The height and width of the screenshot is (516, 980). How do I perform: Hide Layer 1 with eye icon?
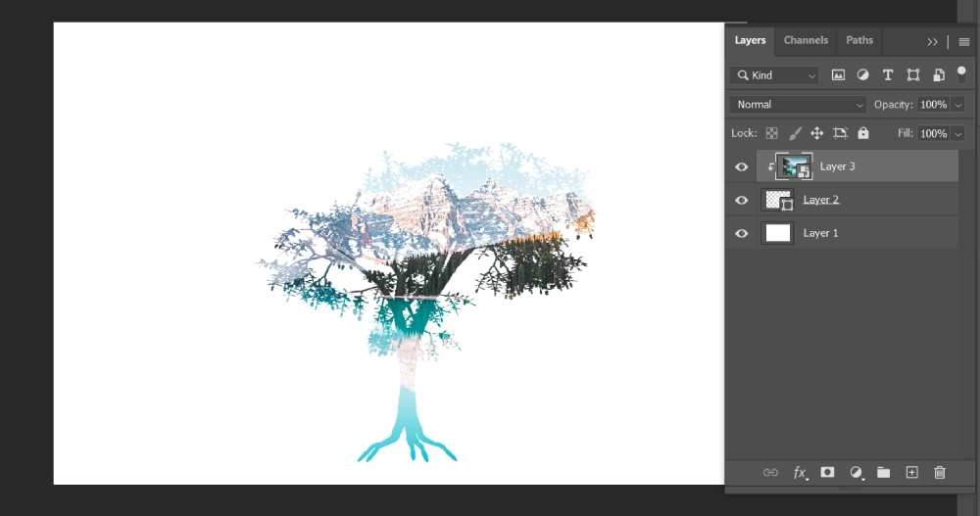(x=741, y=233)
